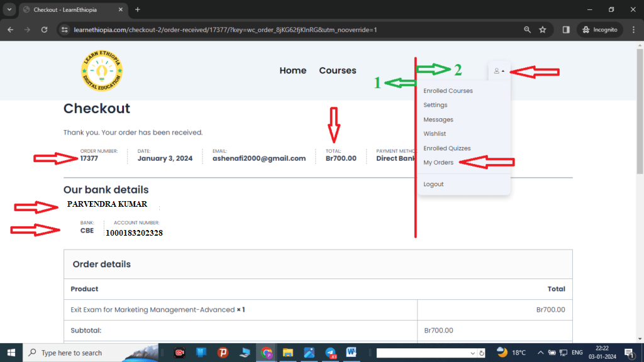Click the page vertical scrollbar
Screen dimensions: 644x362
(x=640, y=111)
